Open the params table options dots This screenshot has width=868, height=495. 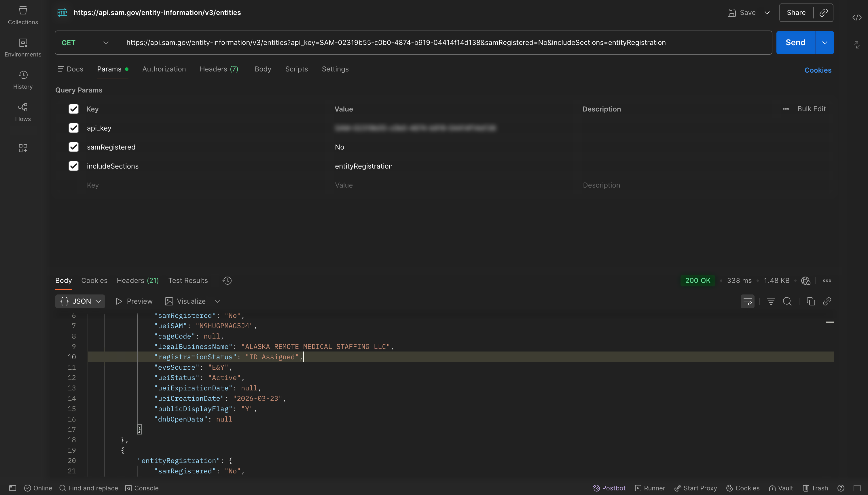coord(785,109)
